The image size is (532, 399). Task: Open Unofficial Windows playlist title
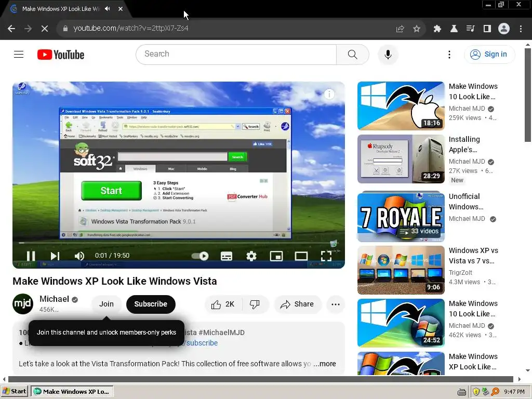(466, 202)
